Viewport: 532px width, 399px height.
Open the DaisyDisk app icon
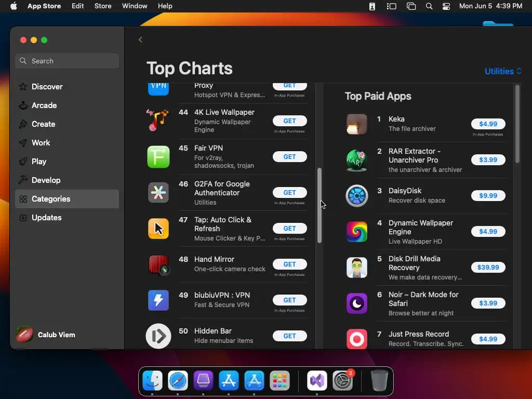click(x=356, y=196)
